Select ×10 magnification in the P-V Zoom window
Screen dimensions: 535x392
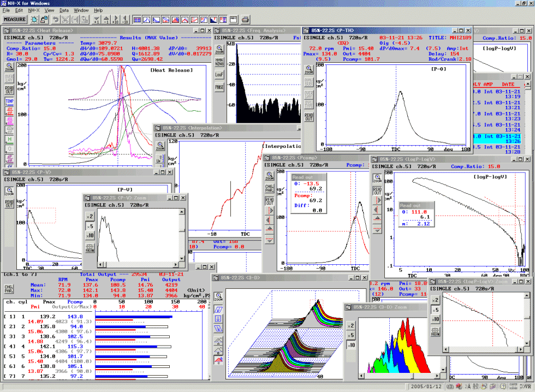90,235
